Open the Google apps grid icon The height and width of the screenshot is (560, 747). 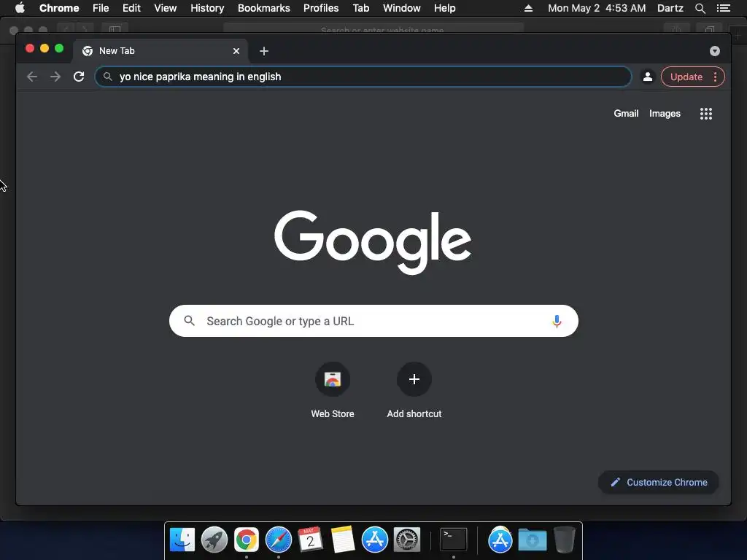pyautogui.click(x=706, y=113)
